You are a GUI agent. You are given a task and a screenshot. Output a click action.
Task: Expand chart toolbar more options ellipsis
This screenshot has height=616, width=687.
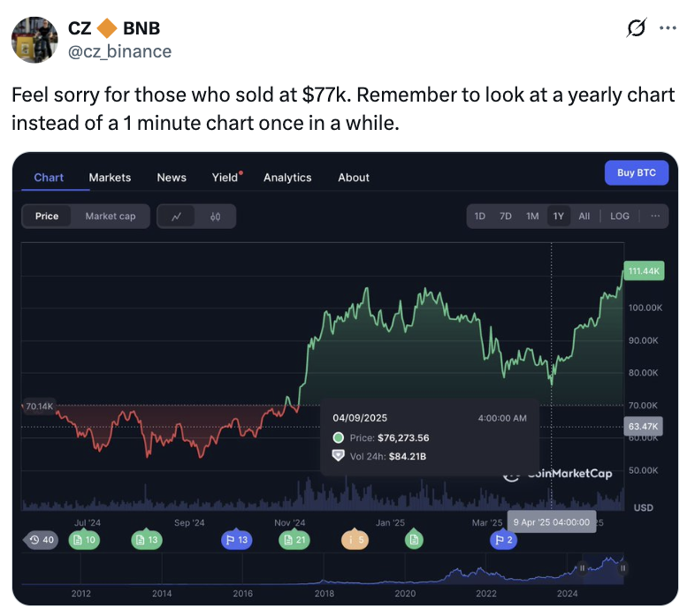(655, 217)
